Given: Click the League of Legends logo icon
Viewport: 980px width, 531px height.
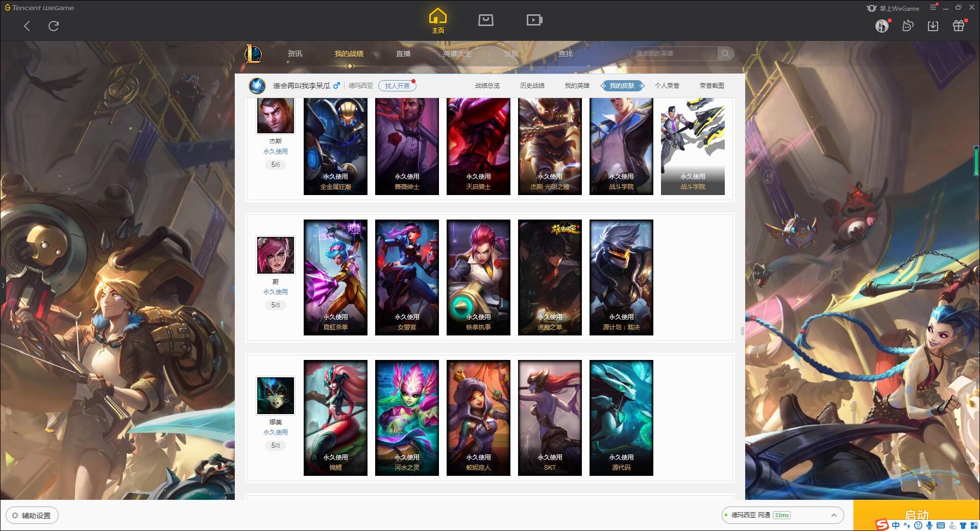Looking at the screenshot, I should (253, 54).
